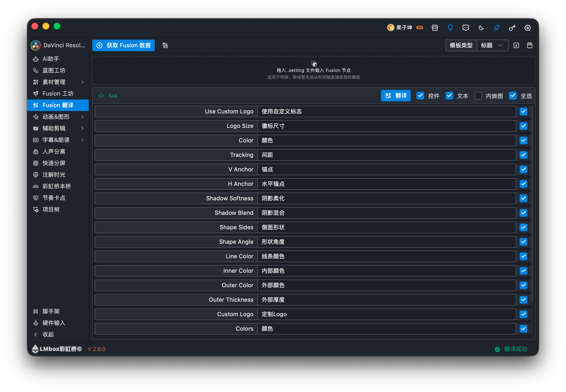Uncheck the Use Custom Logo row checkbox
The height and width of the screenshot is (392, 566).
click(x=524, y=111)
